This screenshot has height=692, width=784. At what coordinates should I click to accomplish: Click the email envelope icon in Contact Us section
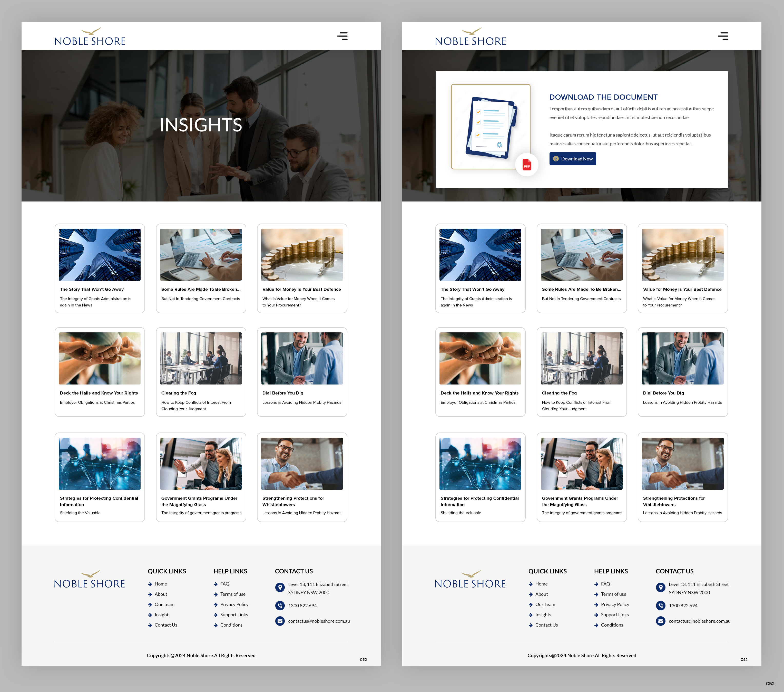pos(280,621)
